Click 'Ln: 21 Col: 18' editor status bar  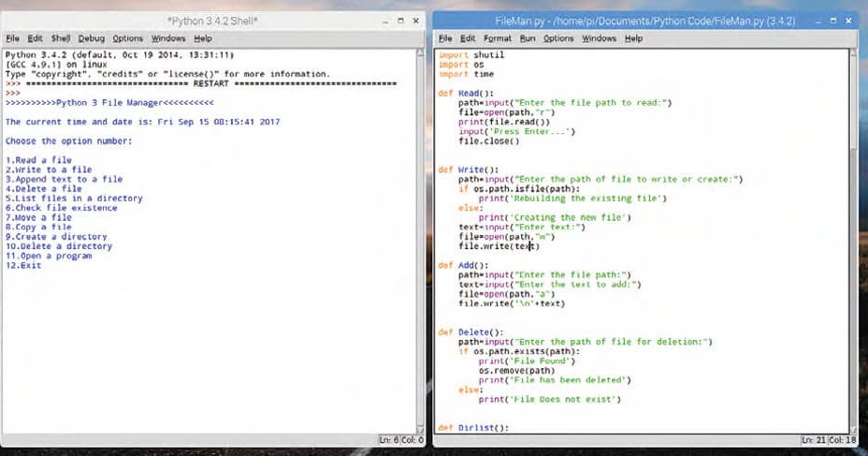829,440
